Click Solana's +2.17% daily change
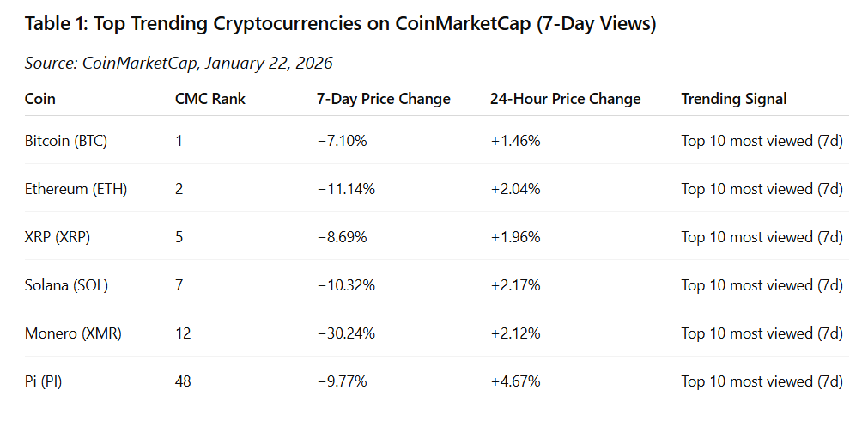Screen dimensions: 868x421 tap(515, 286)
